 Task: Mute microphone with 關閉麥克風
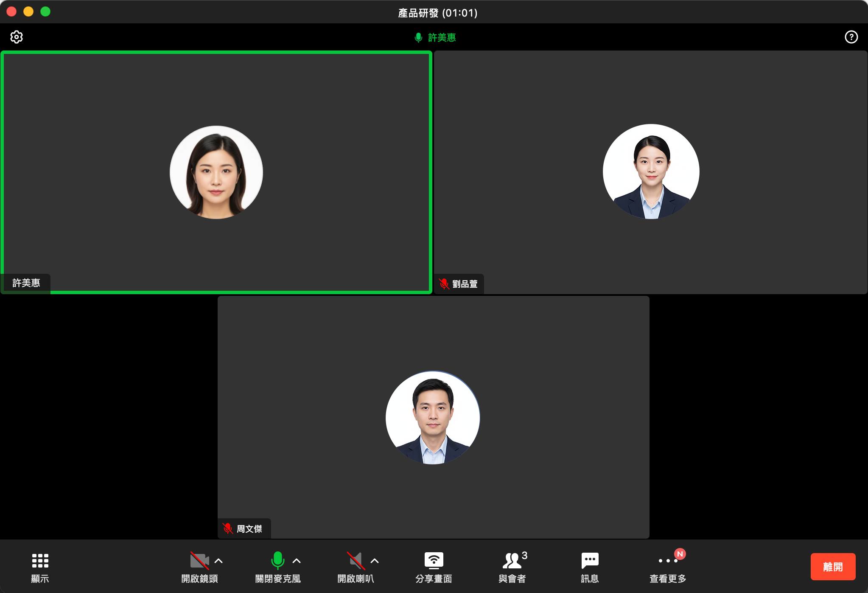pyautogui.click(x=277, y=561)
